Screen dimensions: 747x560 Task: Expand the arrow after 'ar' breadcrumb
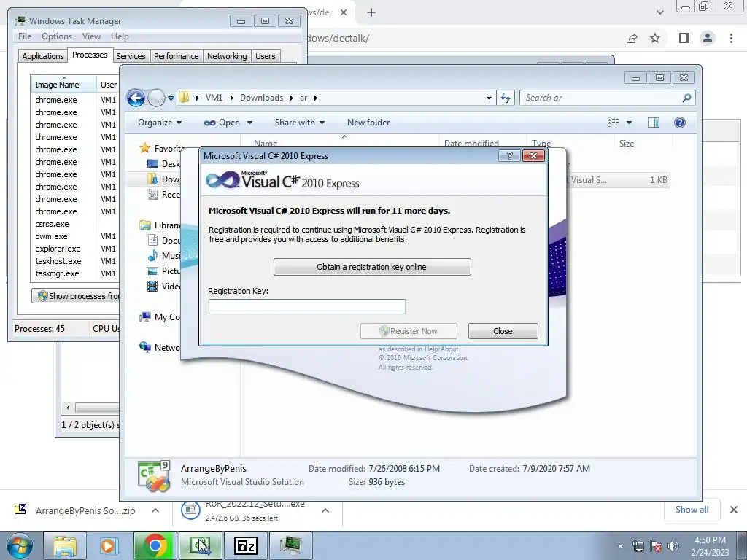point(315,98)
